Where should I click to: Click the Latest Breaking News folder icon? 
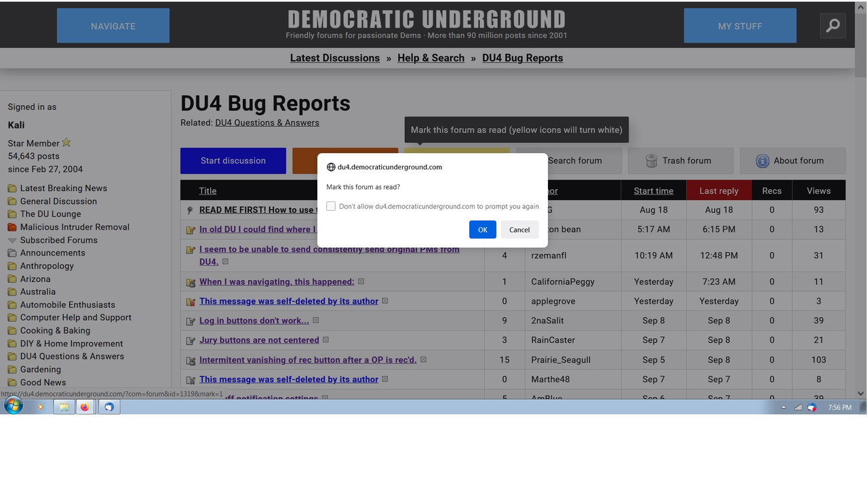12,188
